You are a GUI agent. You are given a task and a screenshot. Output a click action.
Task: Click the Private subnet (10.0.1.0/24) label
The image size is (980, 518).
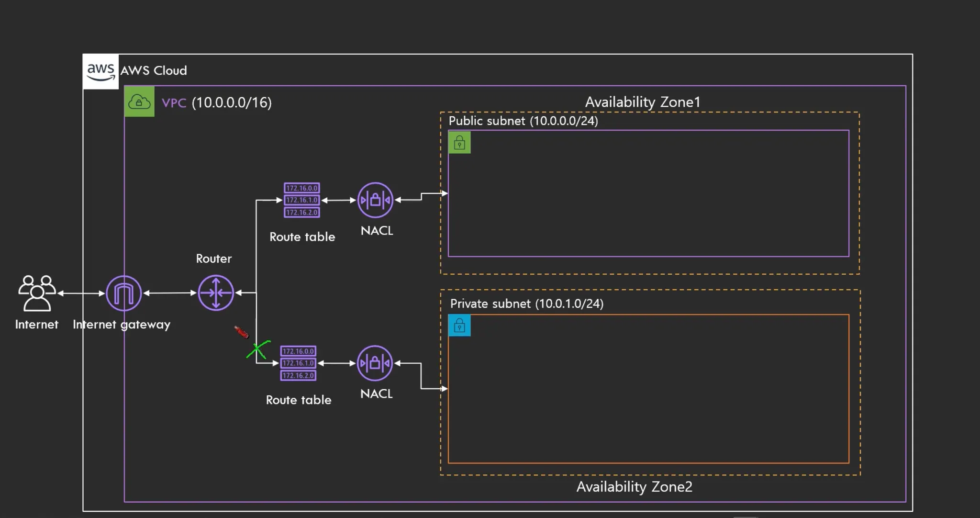pyautogui.click(x=526, y=304)
